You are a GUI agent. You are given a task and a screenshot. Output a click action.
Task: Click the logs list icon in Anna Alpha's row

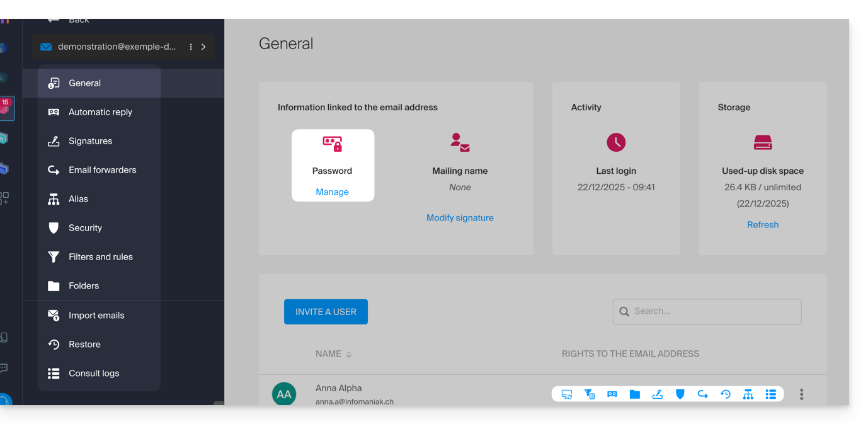tap(770, 394)
